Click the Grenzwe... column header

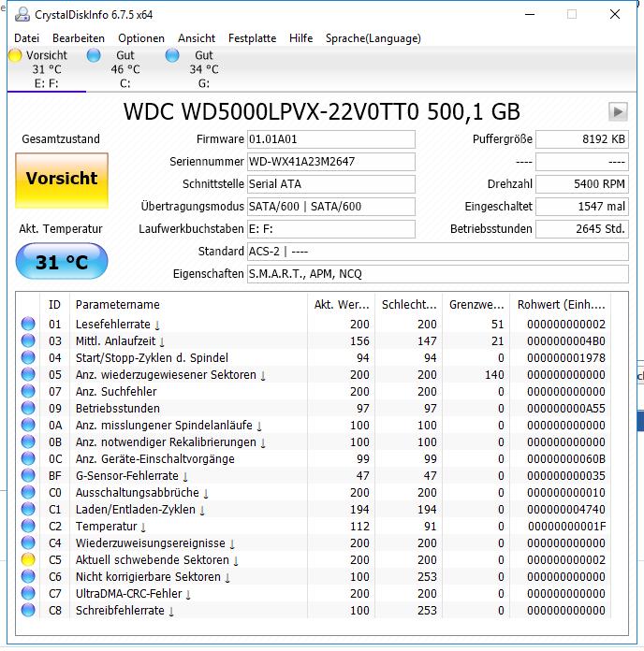(476, 305)
